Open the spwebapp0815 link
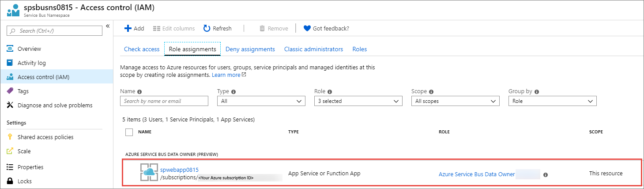This screenshot has height=189, width=644. [x=179, y=170]
